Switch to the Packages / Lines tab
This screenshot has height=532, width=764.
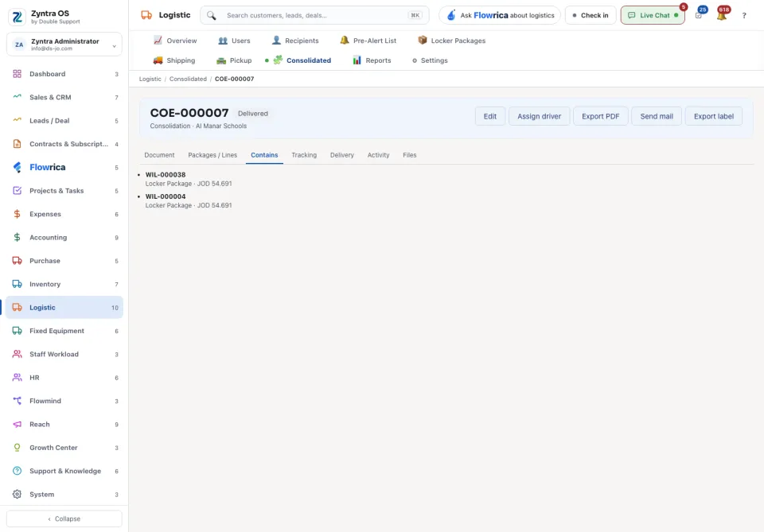click(212, 155)
